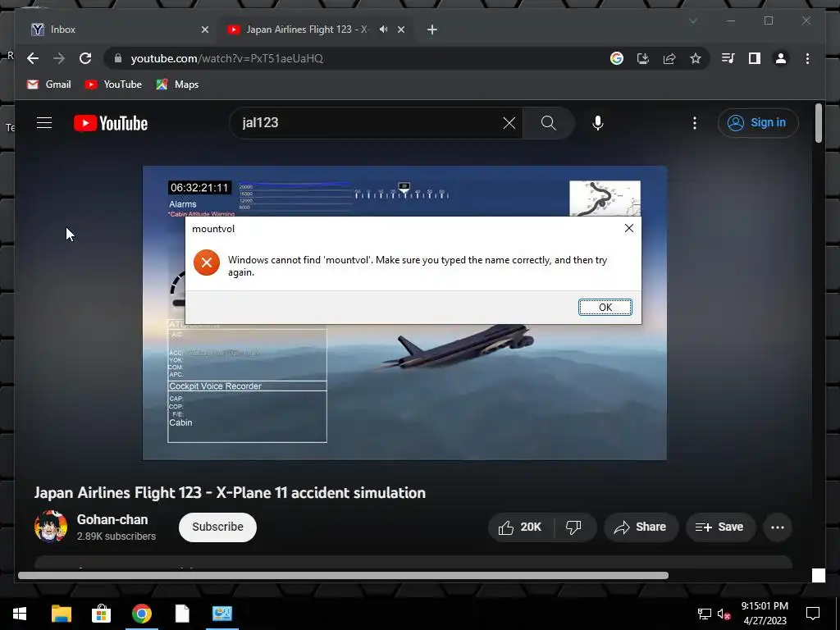Click the Chrome taskbar icon

click(141, 614)
